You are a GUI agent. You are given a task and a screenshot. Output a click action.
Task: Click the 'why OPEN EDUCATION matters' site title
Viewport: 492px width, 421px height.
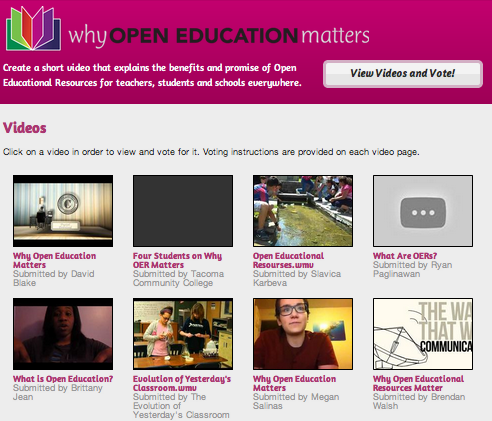[x=219, y=36]
